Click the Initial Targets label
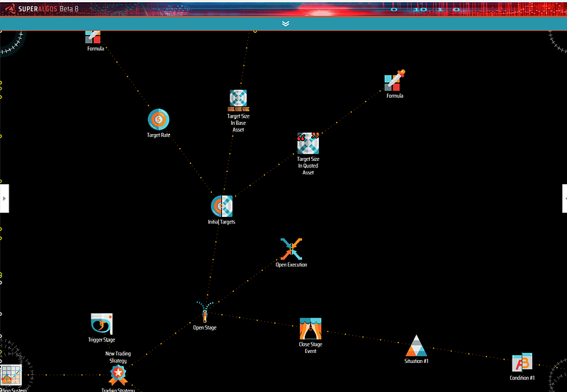Viewport: 567px width, 392px height. (221, 222)
